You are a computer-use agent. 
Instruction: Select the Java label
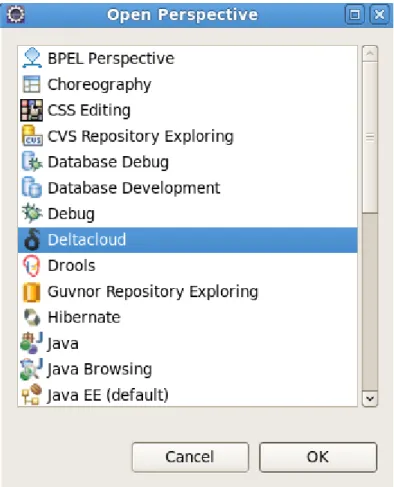click(x=63, y=344)
